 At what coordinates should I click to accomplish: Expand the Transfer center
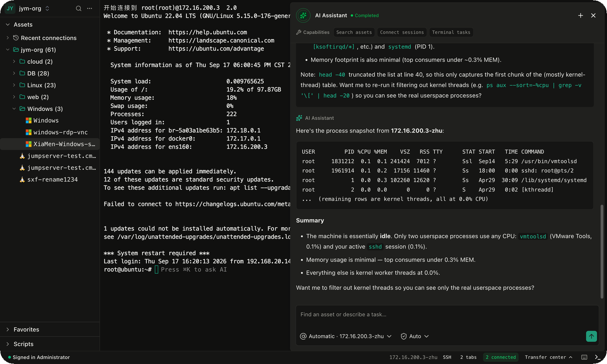548,357
